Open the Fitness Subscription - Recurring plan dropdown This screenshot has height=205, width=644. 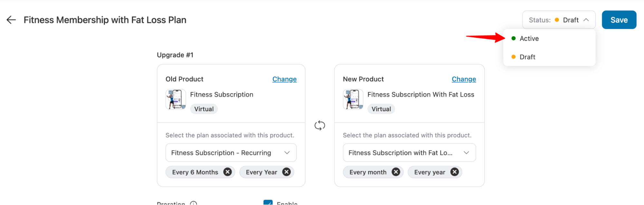pos(231,152)
